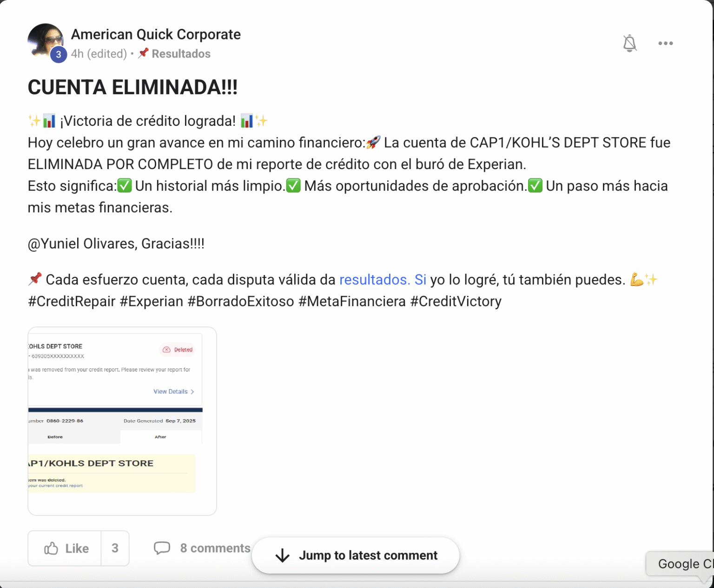
Task: Select the Before tab in the attachment
Action: pyautogui.click(x=55, y=437)
